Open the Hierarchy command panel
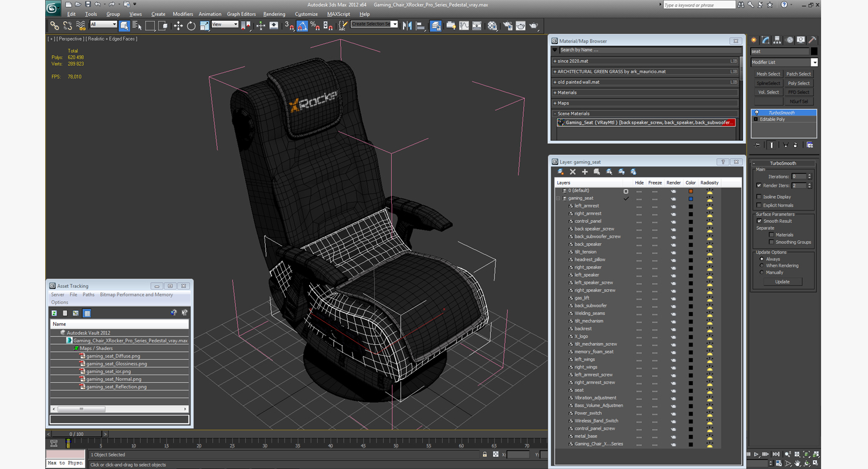Viewport: 868px width, 469px height. (x=777, y=40)
